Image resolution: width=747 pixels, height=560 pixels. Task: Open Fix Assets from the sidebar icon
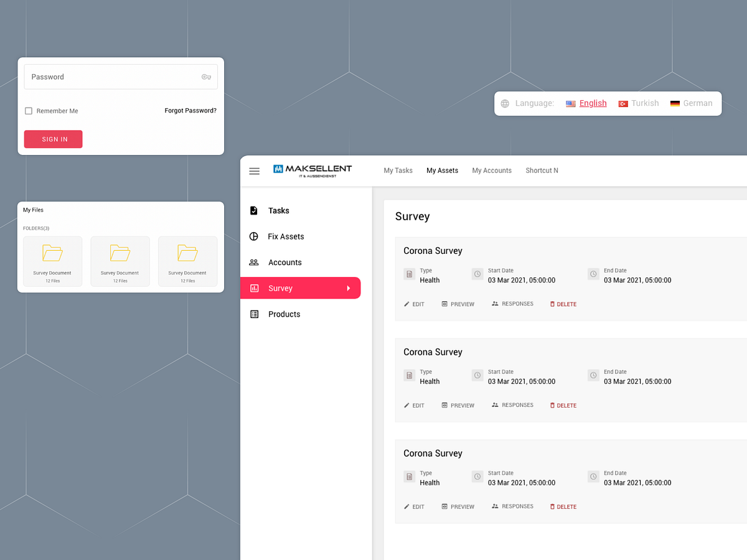point(254,236)
